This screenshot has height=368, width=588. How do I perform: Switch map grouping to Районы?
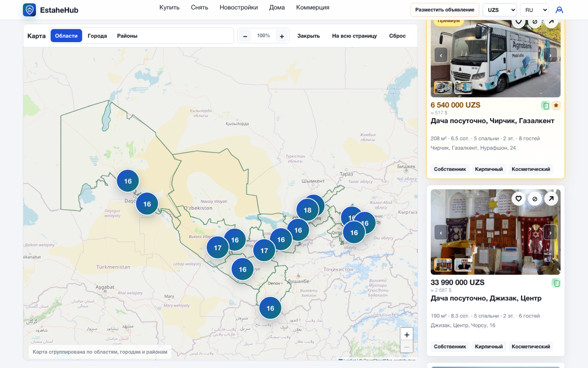tap(127, 36)
